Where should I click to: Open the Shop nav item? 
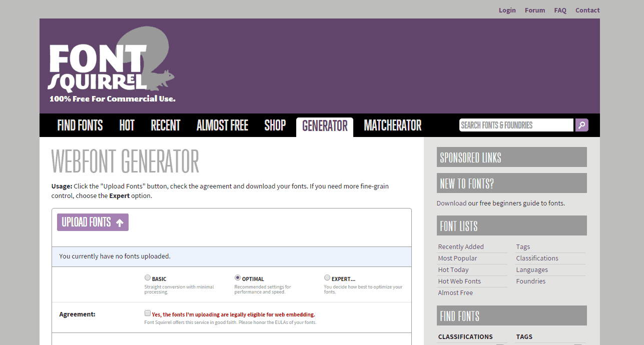click(x=275, y=125)
